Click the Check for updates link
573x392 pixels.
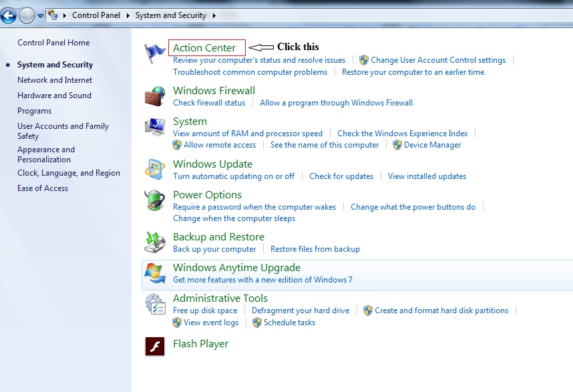click(x=341, y=176)
